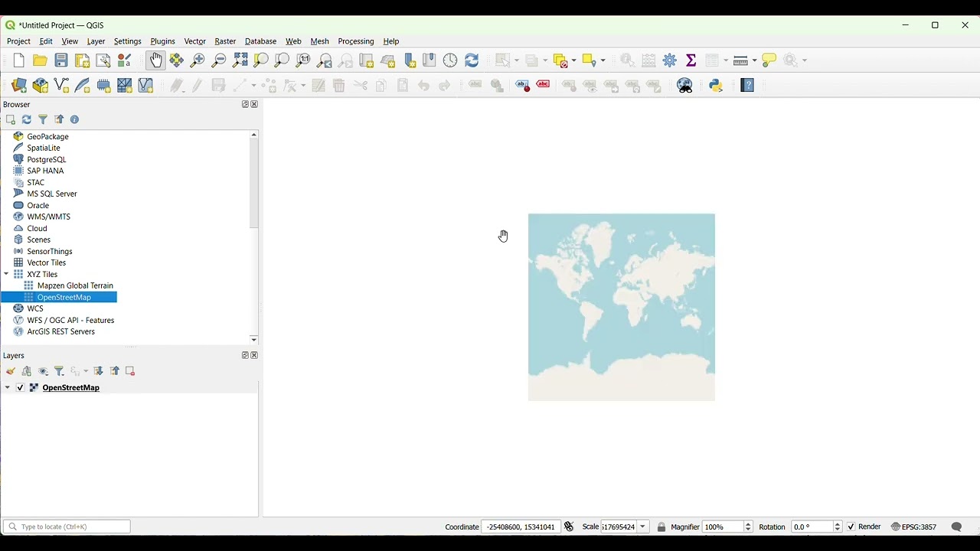This screenshot has width=980, height=551.
Task: Save the project with the floppy disk icon
Action: point(61,60)
